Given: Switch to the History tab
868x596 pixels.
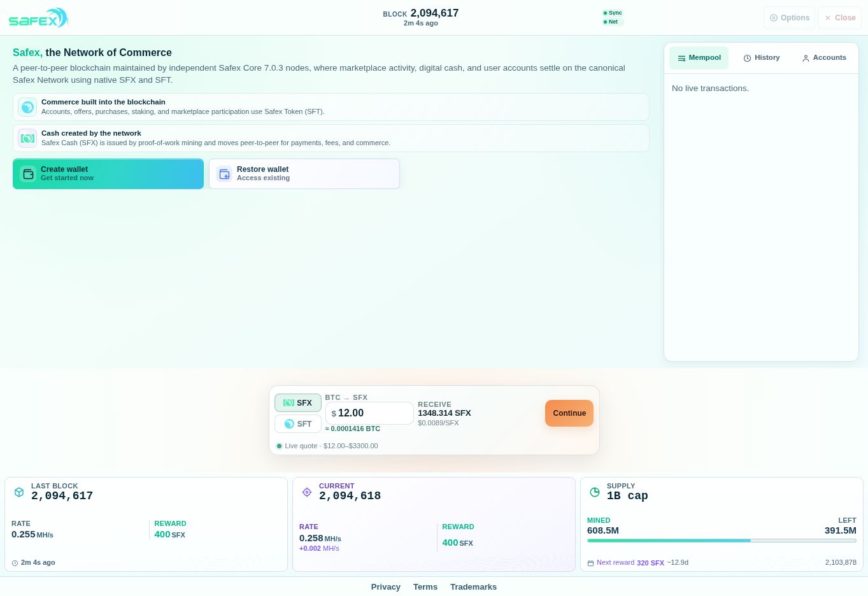Looking at the screenshot, I should tap(761, 58).
